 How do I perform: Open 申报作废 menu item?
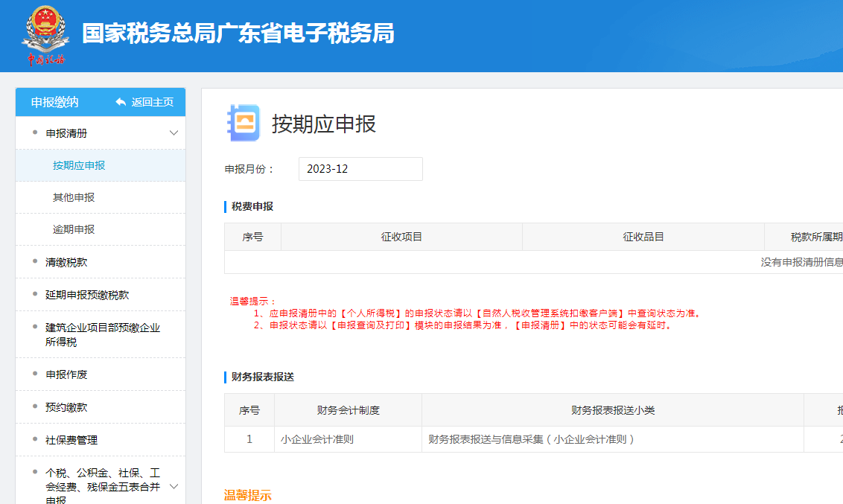tap(66, 374)
